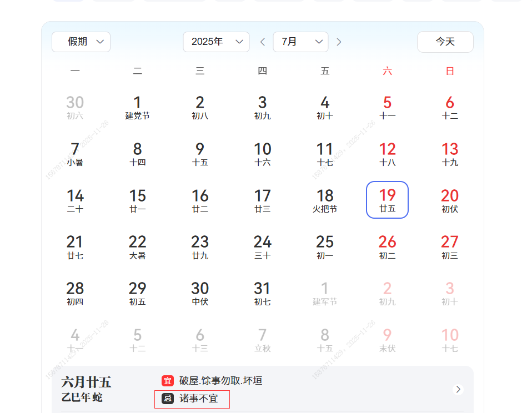Select greyed August 3 初十

(x=450, y=293)
